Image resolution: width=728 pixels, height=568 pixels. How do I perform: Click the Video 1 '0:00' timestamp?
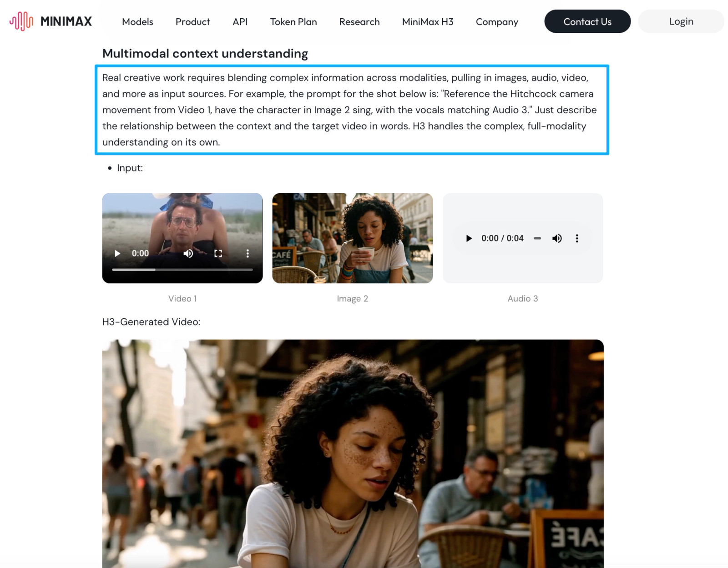pos(140,253)
